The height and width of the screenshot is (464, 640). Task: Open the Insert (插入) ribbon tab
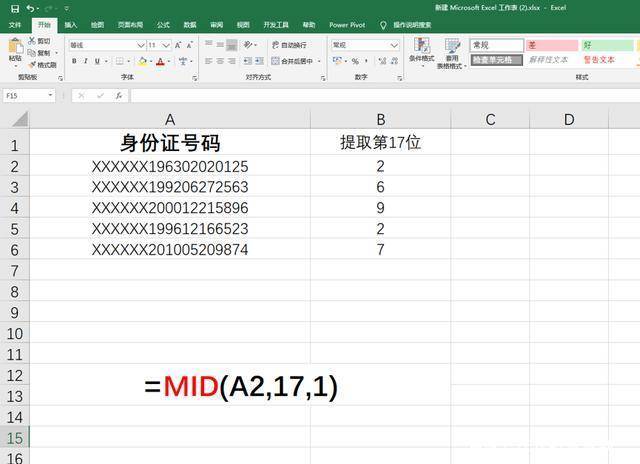70,24
